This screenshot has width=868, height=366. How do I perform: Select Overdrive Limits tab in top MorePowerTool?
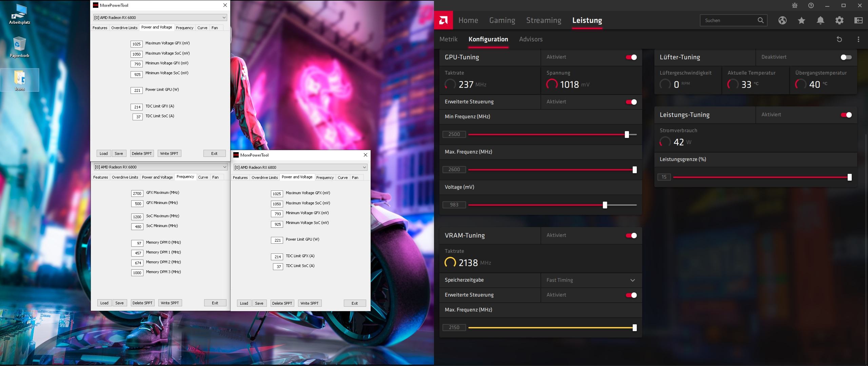(124, 28)
